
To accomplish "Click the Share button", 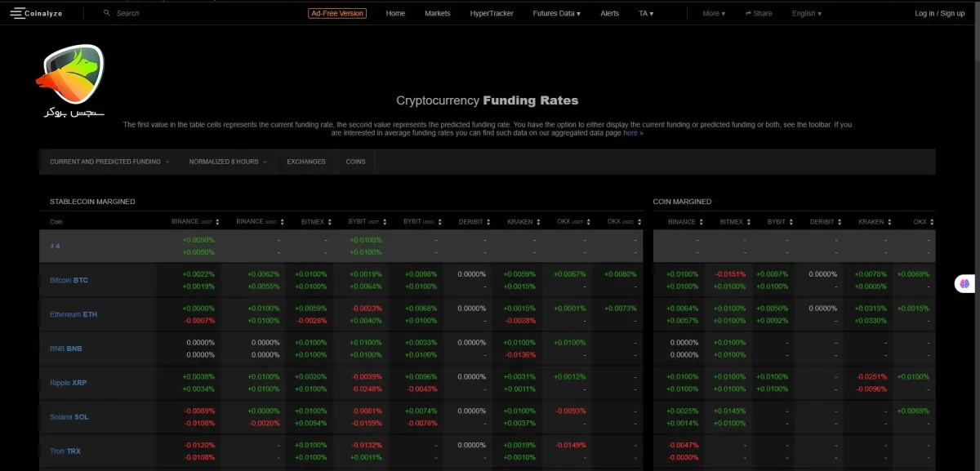I will tap(759, 13).
